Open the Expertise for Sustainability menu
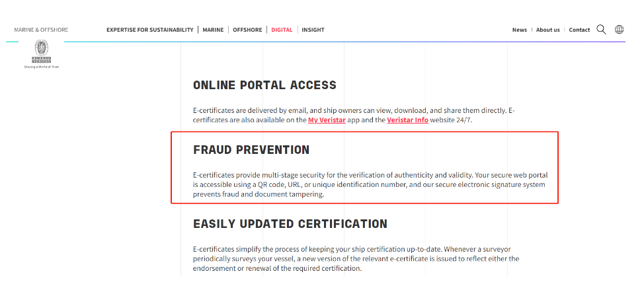The image size is (644, 290). [150, 30]
